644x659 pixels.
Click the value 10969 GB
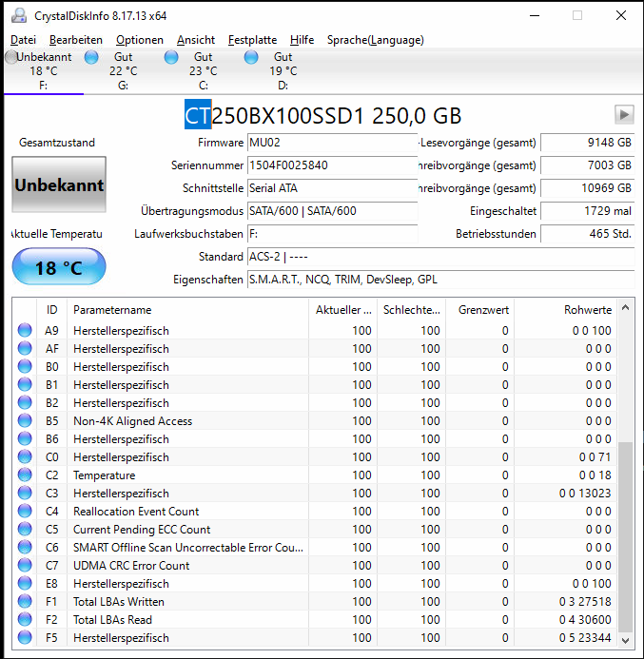(x=587, y=188)
